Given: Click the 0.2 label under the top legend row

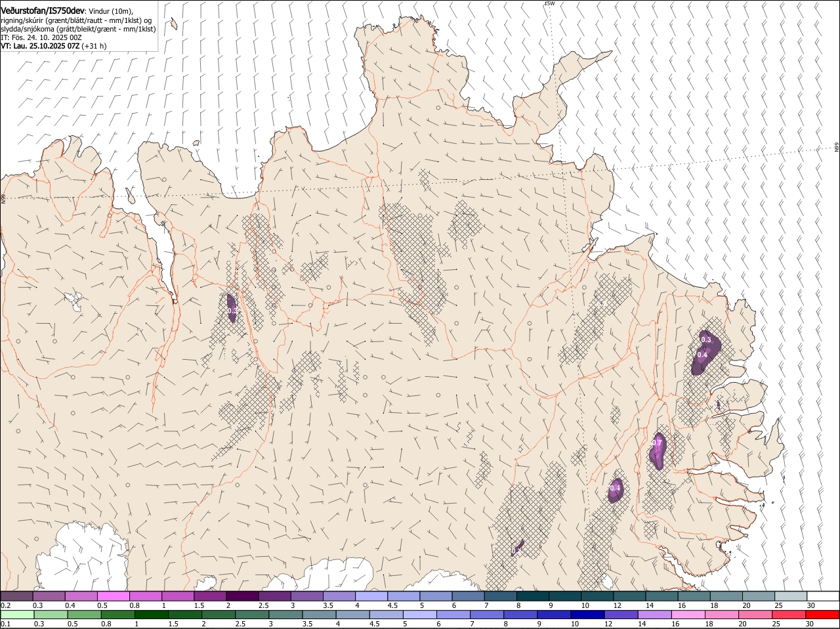Looking at the screenshot, I should click(5, 605).
